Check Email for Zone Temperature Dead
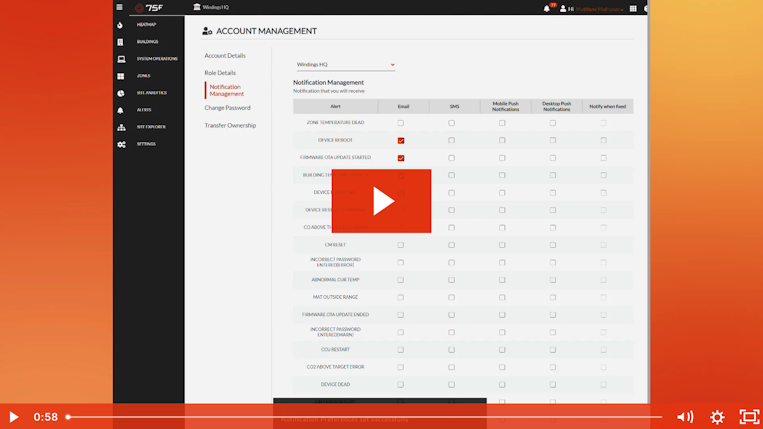763x429 pixels. pyautogui.click(x=400, y=123)
